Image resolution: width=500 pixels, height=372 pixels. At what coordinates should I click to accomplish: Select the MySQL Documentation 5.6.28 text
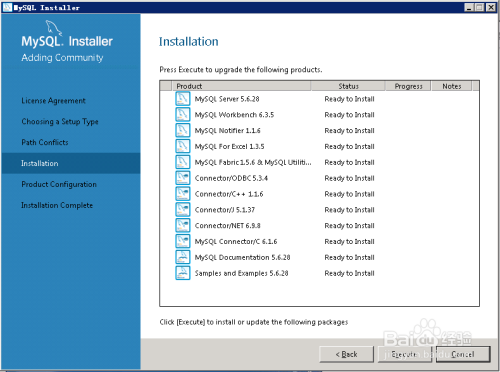tap(242, 257)
